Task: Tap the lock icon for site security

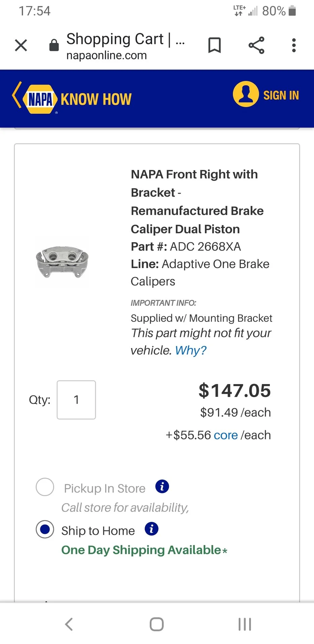Action: [x=54, y=45]
